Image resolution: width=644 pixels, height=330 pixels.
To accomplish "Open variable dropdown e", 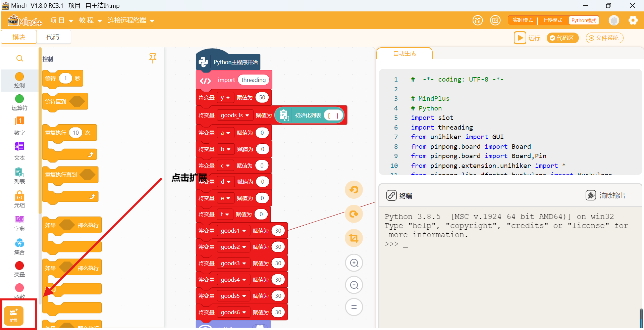I will (x=225, y=198).
